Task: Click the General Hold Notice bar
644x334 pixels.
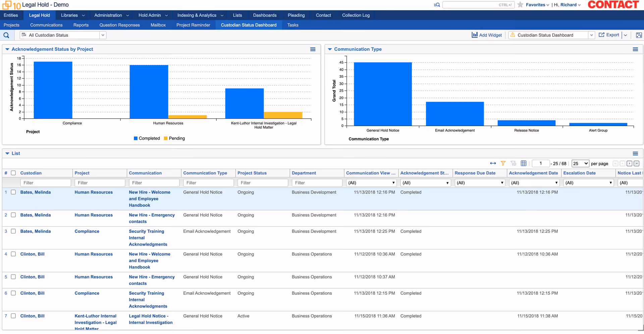Action: 383,94
